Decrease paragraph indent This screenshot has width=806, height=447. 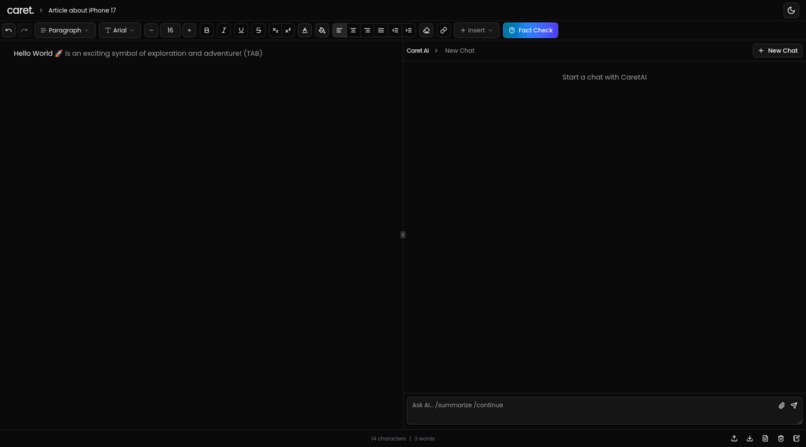point(395,30)
